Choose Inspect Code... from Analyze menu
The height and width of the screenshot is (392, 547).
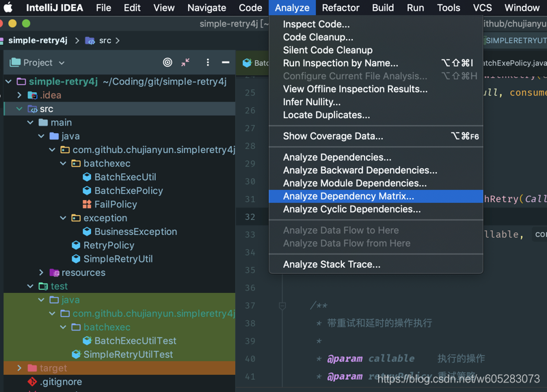coord(375,24)
